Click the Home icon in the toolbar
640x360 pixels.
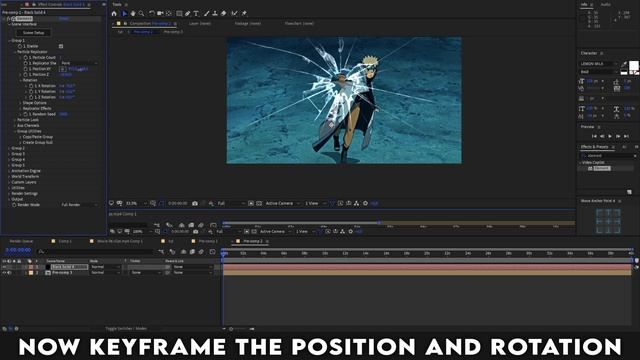(114, 13)
